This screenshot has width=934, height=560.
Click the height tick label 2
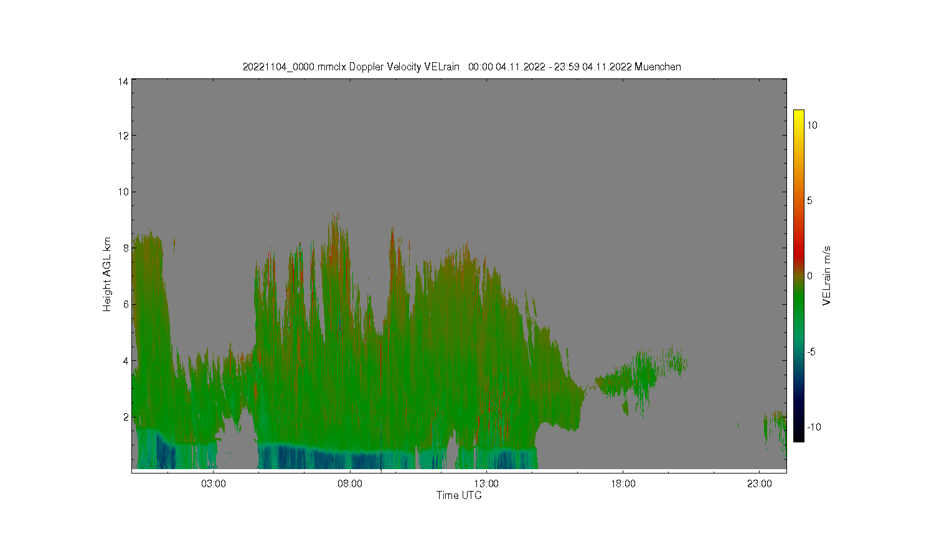(126, 416)
